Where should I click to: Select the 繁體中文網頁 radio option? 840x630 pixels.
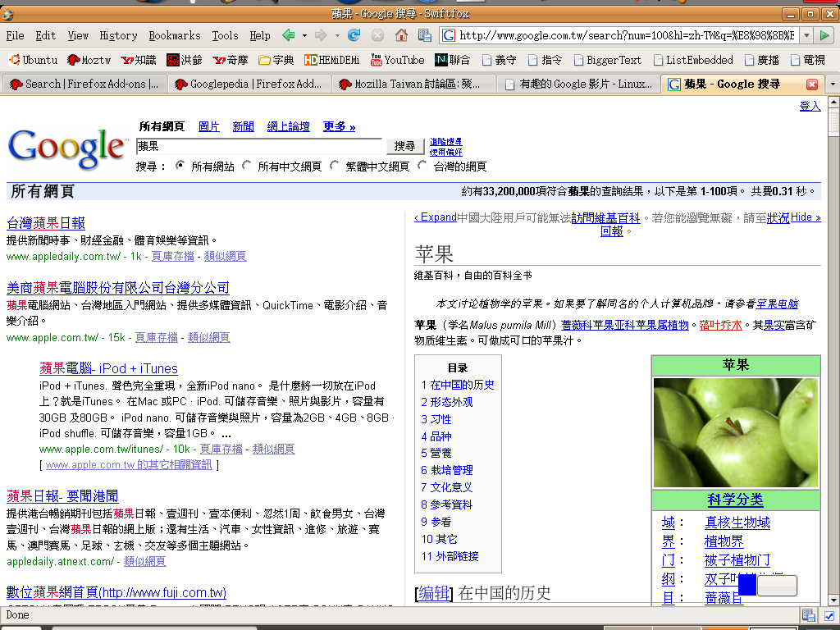click(x=335, y=166)
